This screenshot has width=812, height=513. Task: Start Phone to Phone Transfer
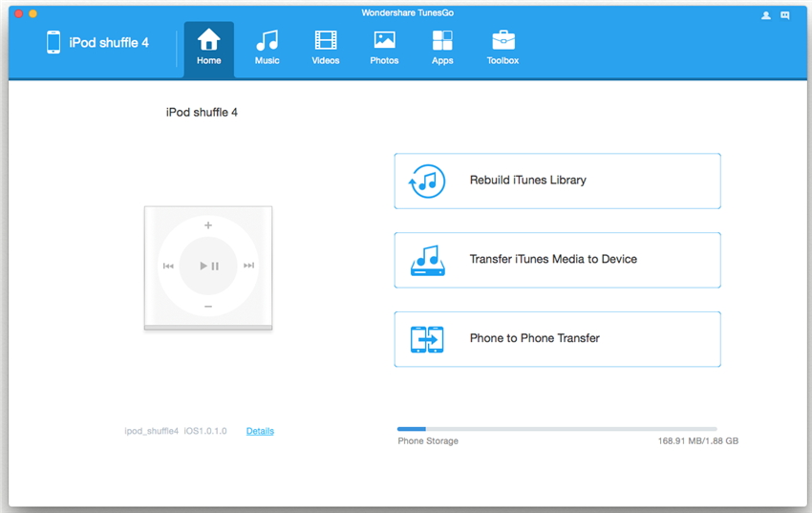[557, 339]
